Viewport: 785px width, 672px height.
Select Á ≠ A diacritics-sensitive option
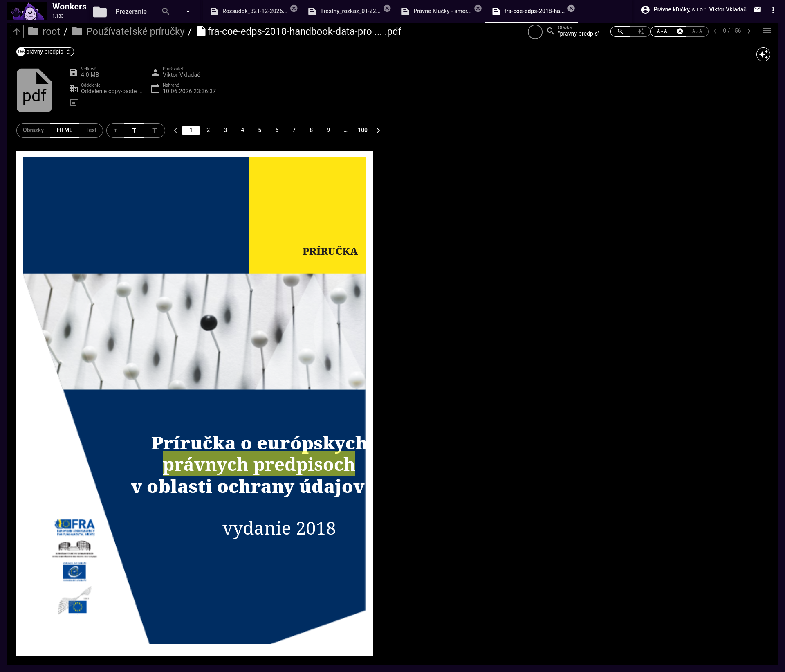[x=697, y=31]
